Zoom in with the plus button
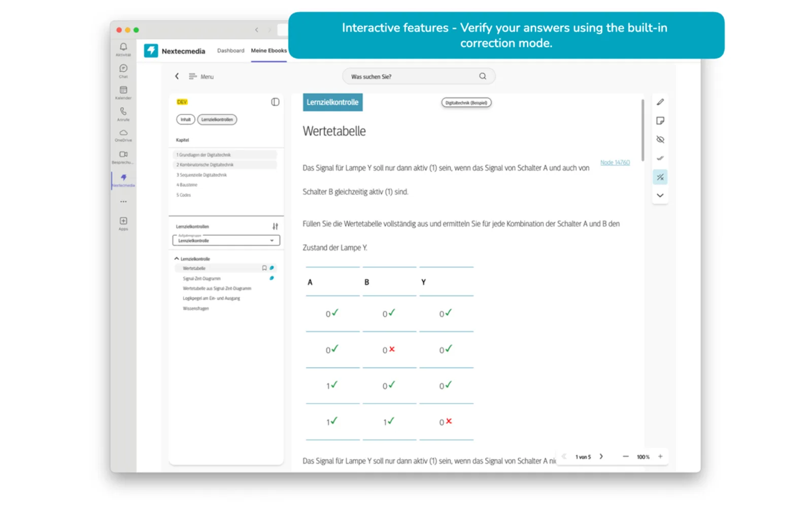This screenshot has height=508, width=812. [660, 457]
